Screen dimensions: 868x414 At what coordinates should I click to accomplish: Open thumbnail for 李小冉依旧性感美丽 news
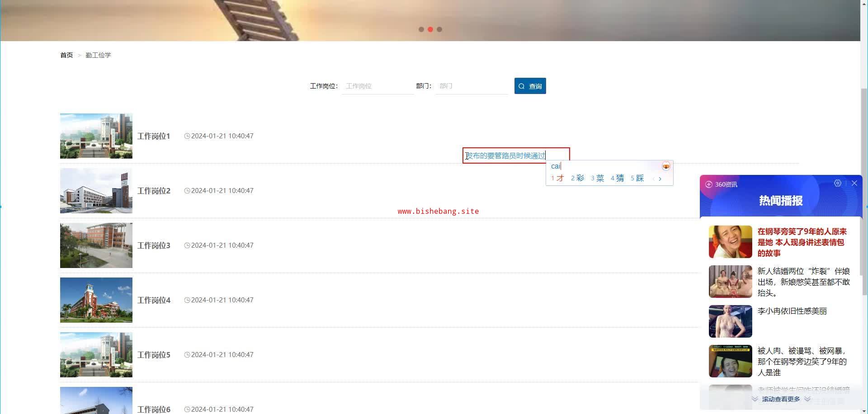731,321
